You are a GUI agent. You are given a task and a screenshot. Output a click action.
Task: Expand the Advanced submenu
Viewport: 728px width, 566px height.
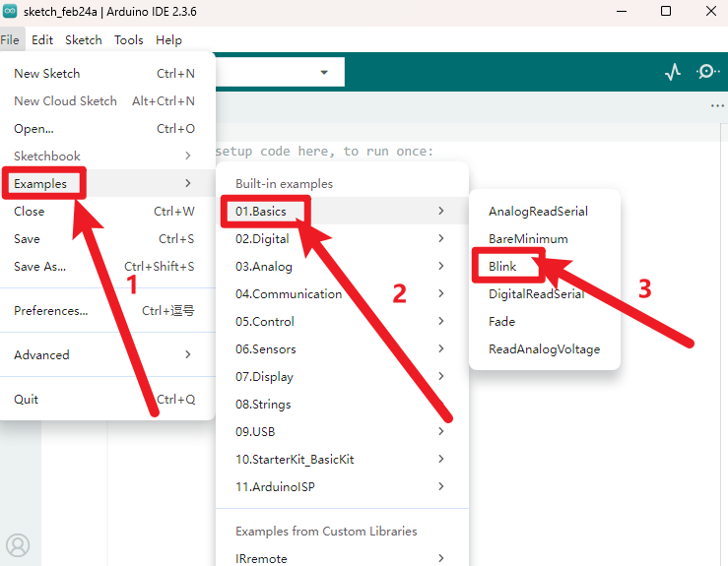coord(107,354)
